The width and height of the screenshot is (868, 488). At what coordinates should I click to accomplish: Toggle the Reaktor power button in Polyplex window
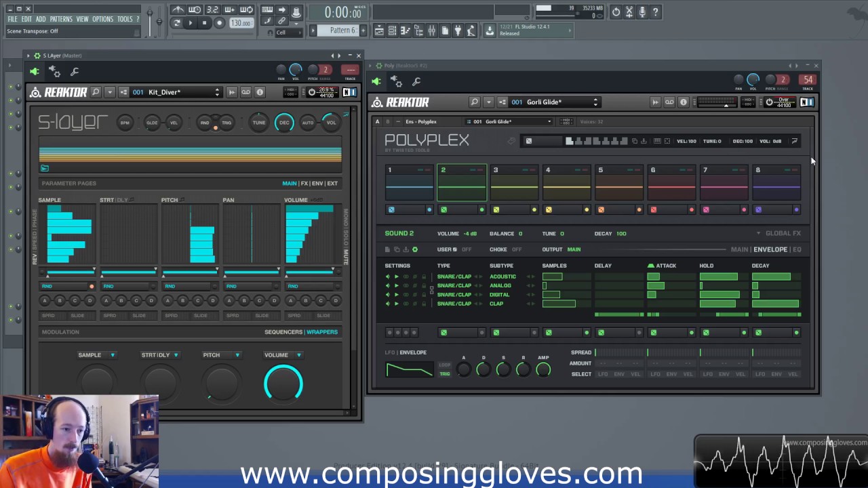pyautogui.click(x=769, y=102)
